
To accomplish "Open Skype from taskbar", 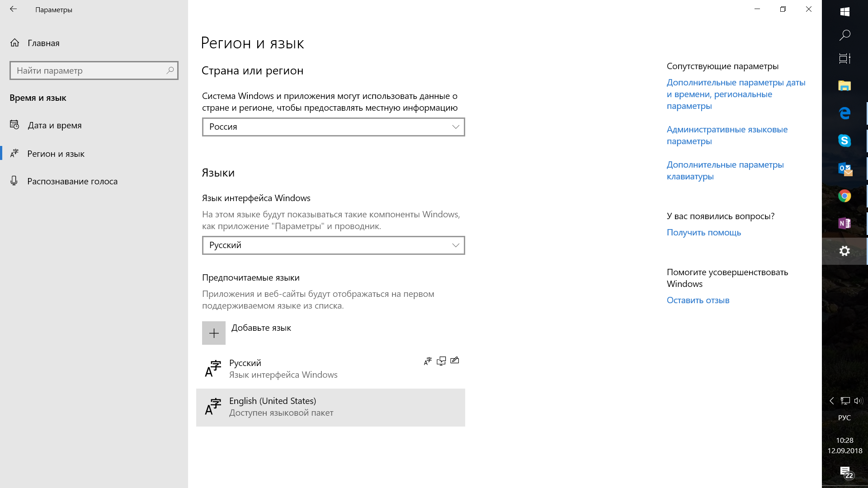I will (845, 141).
